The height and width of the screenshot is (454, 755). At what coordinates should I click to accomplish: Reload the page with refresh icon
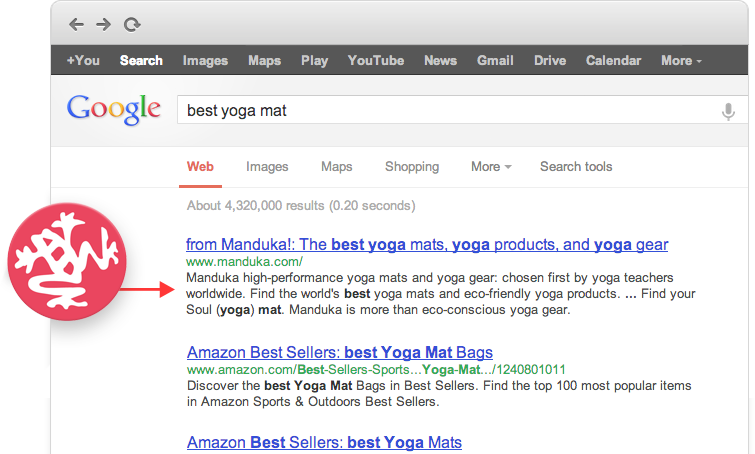pos(132,25)
